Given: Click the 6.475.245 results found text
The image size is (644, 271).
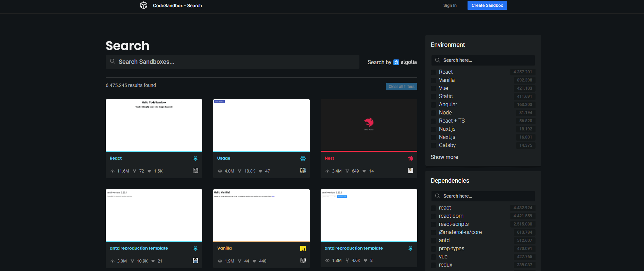Looking at the screenshot, I should pyautogui.click(x=131, y=85).
